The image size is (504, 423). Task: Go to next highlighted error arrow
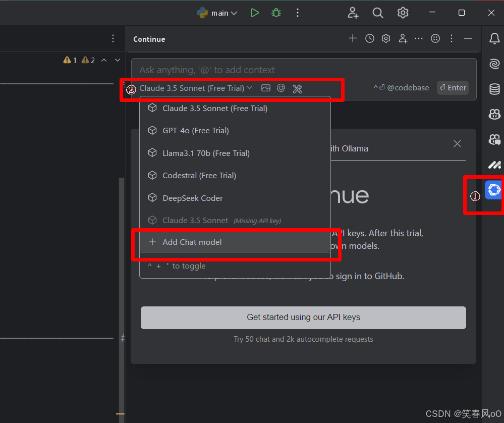[118, 60]
